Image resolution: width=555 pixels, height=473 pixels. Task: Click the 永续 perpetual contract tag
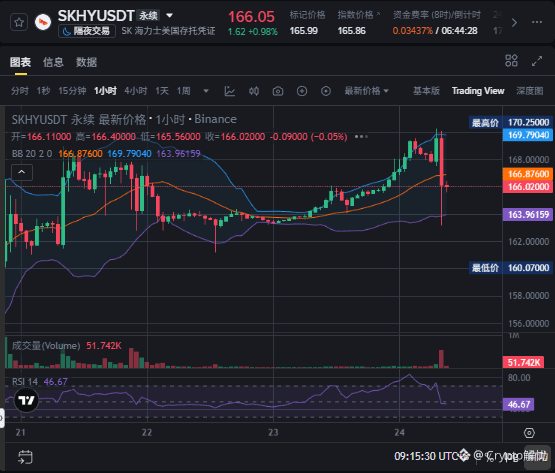148,16
